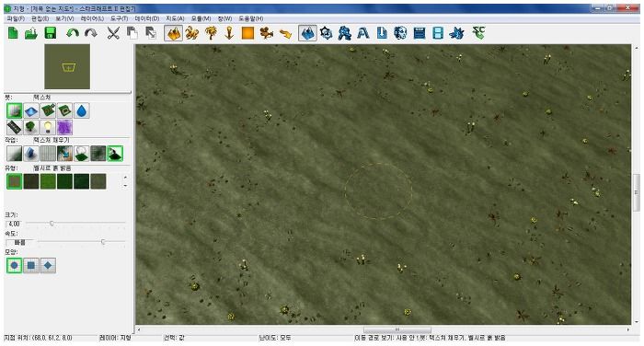Screen dimensions: 644x346
Task: Pick the first selected brown terrain texture
Action: pyautogui.click(x=15, y=181)
